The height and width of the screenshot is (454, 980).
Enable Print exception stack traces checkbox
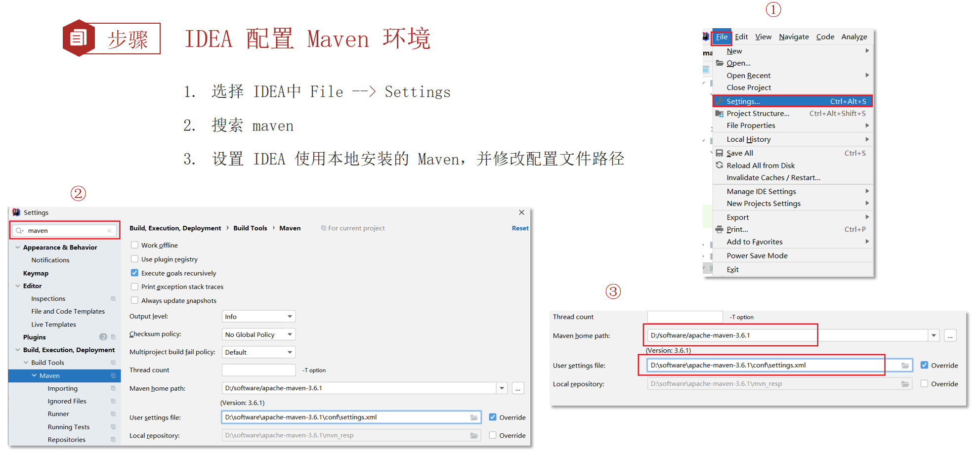pyautogui.click(x=134, y=287)
